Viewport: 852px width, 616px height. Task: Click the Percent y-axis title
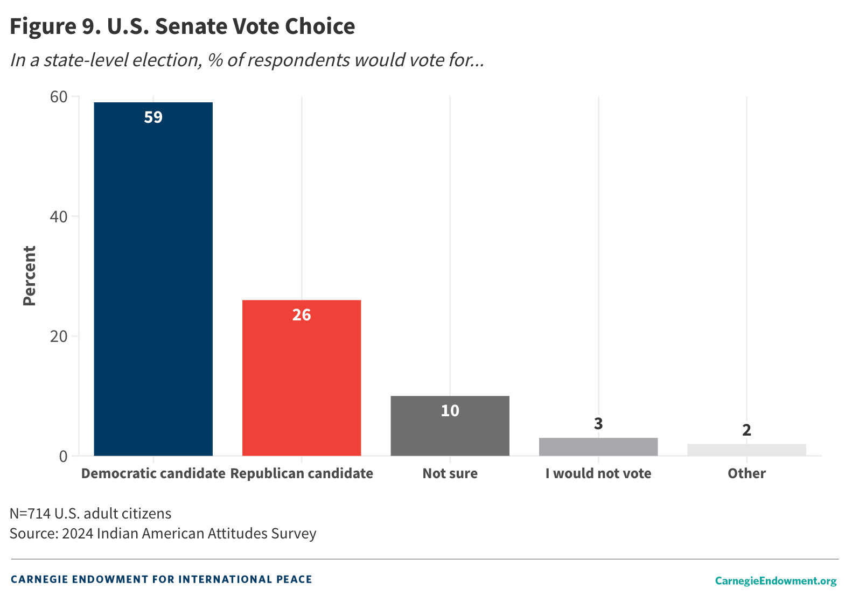coord(30,276)
